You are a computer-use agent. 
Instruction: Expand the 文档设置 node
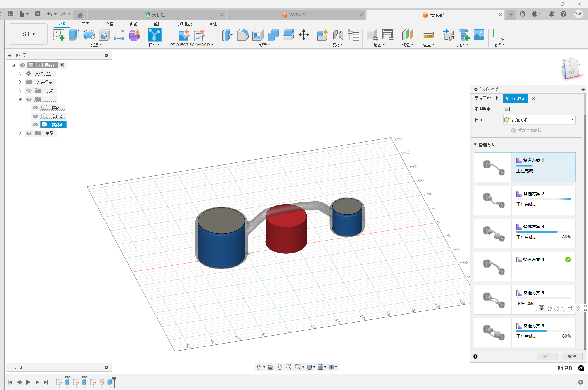[x=20, y=74]
